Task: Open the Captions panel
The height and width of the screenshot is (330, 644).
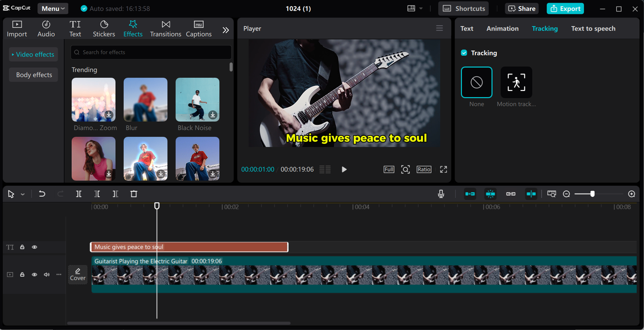Action: 199,29
